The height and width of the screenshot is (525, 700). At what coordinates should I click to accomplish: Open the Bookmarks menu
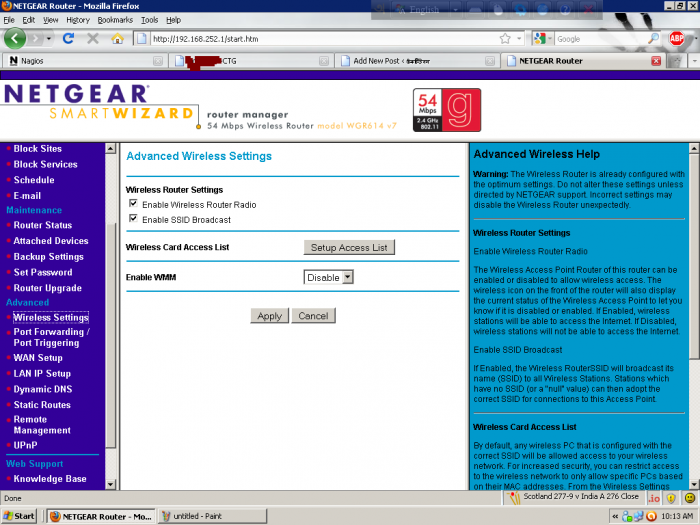coord(115,20)
